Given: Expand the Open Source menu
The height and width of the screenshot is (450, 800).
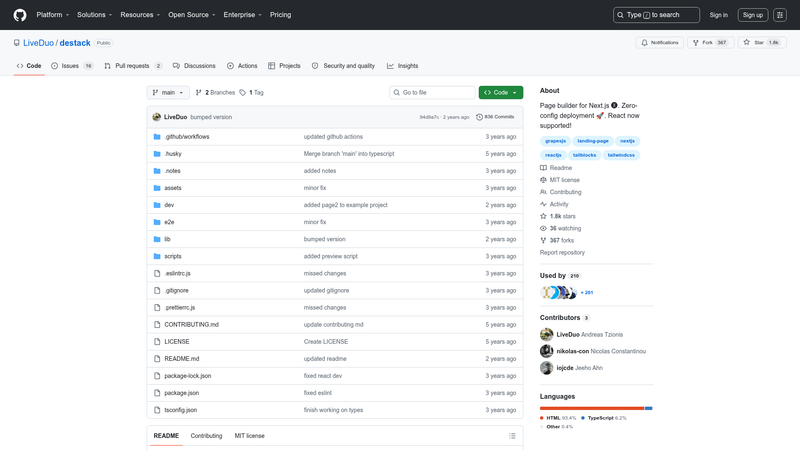Looking at the screenshot, I should (x=192, y=15).
